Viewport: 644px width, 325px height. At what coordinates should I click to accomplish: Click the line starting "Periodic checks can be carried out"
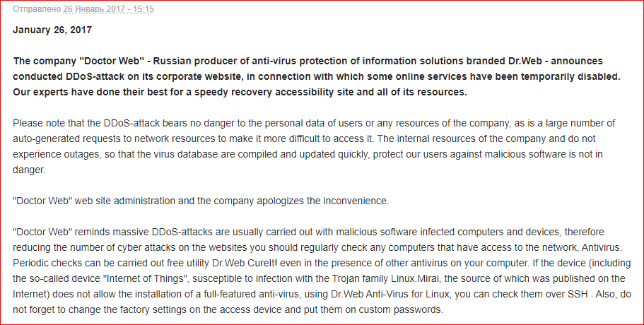pyautogui.click(x=318, y=263)
